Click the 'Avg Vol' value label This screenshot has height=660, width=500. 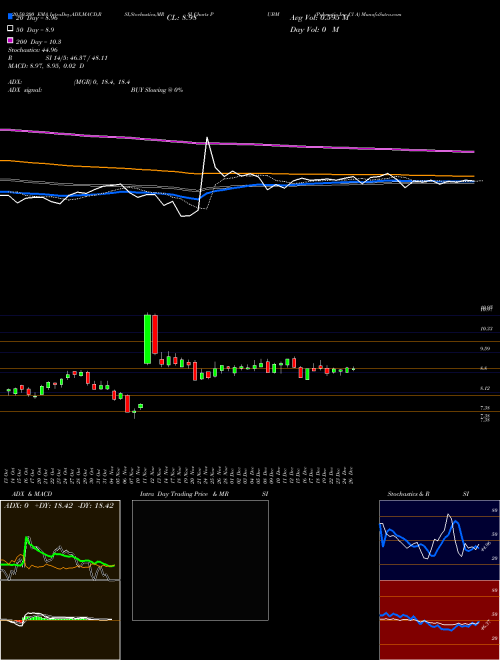click(x=319, y=18)
